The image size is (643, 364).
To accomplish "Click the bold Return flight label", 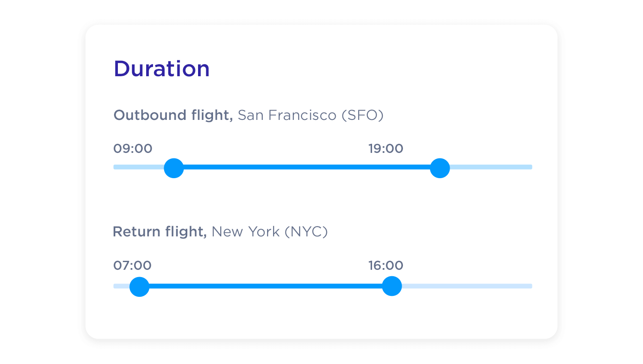I will pyautogui.click(x=159, y=232).
